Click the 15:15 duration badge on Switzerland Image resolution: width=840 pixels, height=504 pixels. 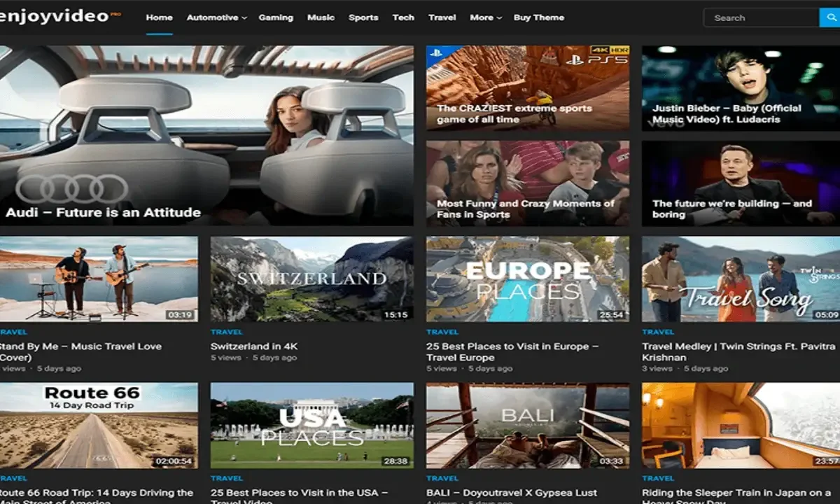(396, 315)
